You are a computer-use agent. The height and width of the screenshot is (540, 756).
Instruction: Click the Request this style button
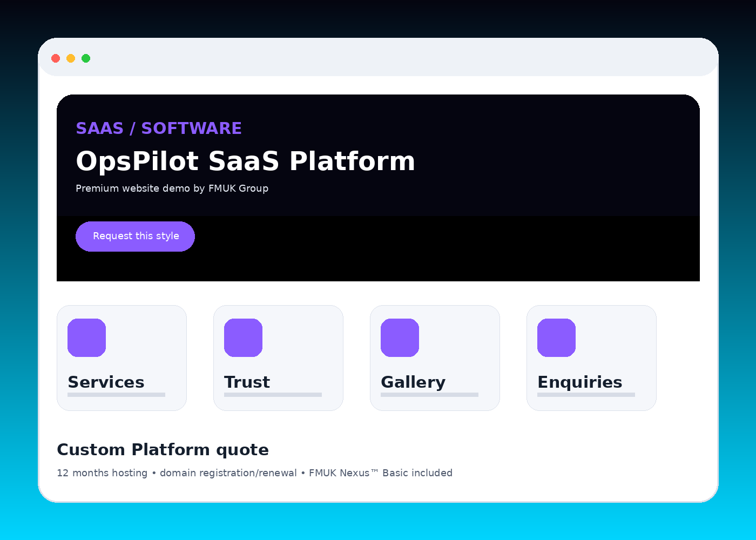[x=135, y=237]
